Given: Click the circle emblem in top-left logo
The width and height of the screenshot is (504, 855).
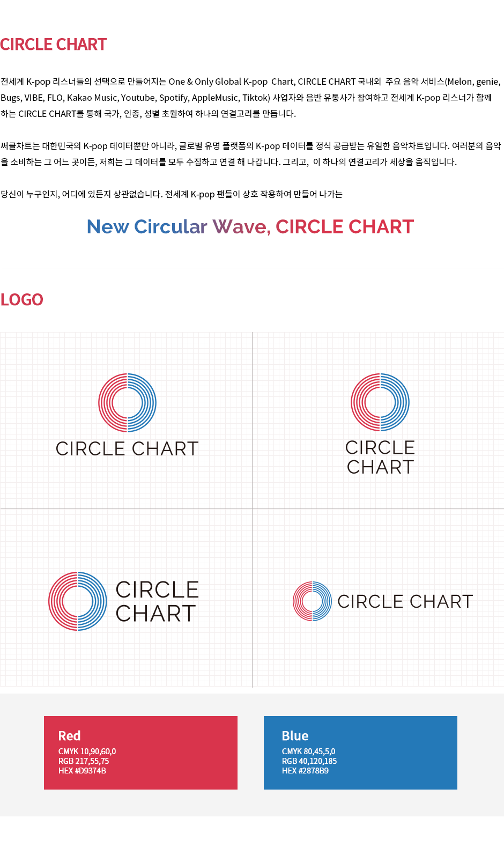Looking at the screenshot, I should click(127, 403).
